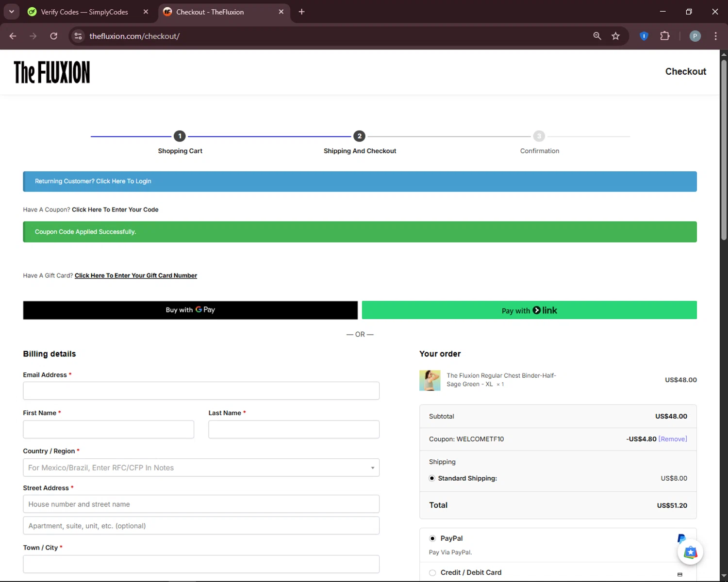Close the Verify Codes tab
728x582 pixels.
(x=146, y=12)
